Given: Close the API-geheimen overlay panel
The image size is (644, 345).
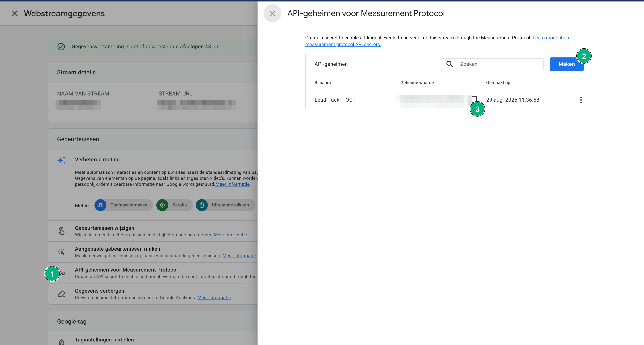Looking at the screenshot, I should point(272,13).
